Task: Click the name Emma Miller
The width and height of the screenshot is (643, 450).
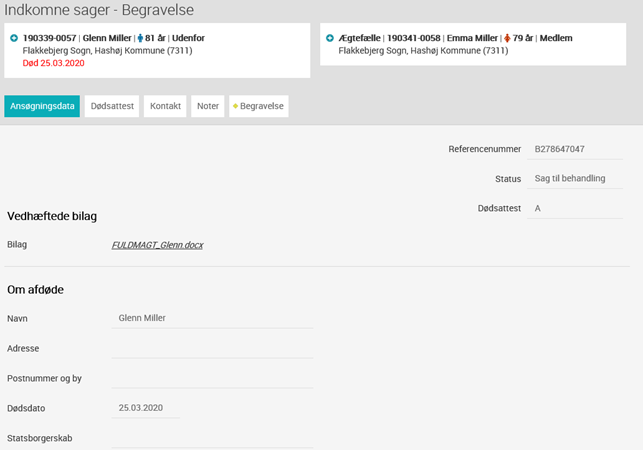Action: click(x=472, y=38)
